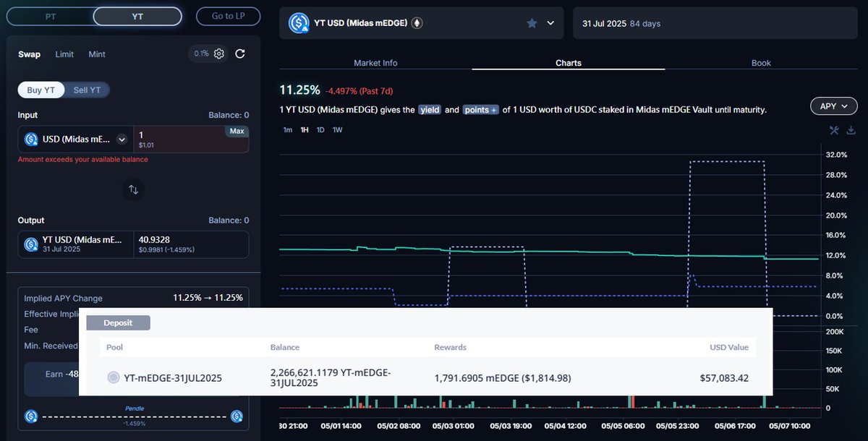Viewport: 868px width, 441px height.
Task: Open chart tools wrench icon
Action: click(834, 130)
